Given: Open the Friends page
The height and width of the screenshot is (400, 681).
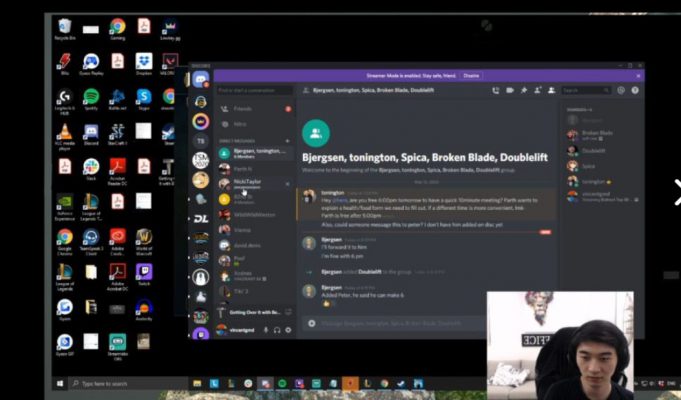Looking at the screenshot, I should (255, 109).
